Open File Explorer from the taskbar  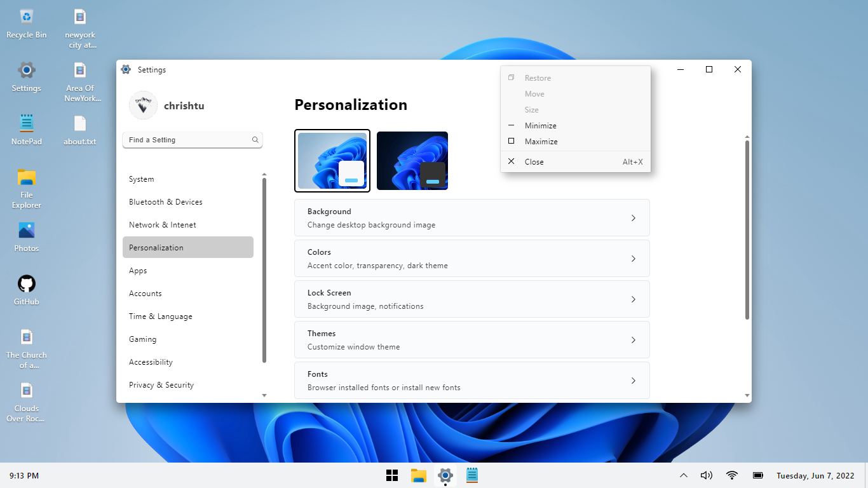[418, 475]
